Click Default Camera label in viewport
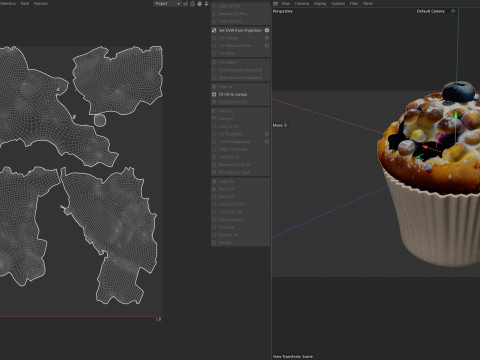The height and width of the screenshot is (360, 480). [431, 11]
